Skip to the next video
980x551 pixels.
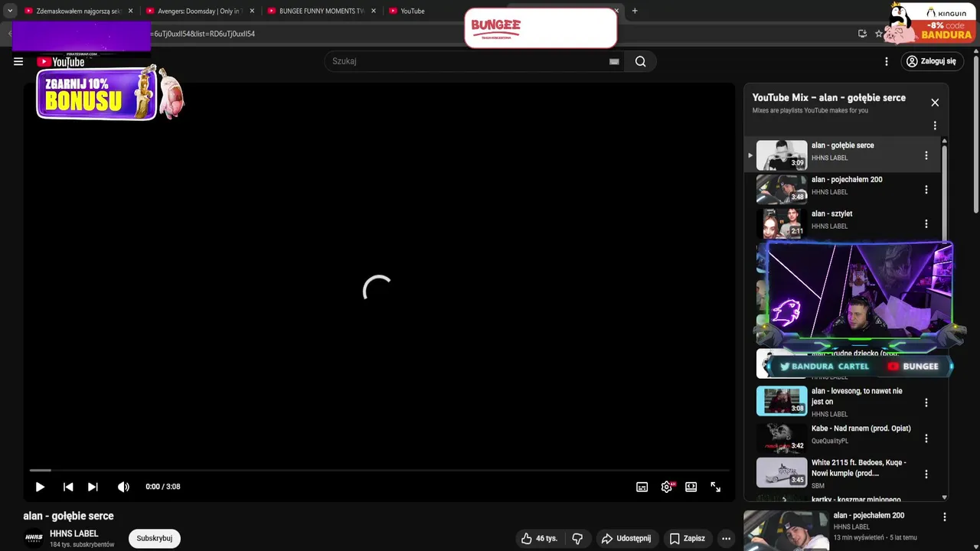pyautogui.click(x=93, y=487)
